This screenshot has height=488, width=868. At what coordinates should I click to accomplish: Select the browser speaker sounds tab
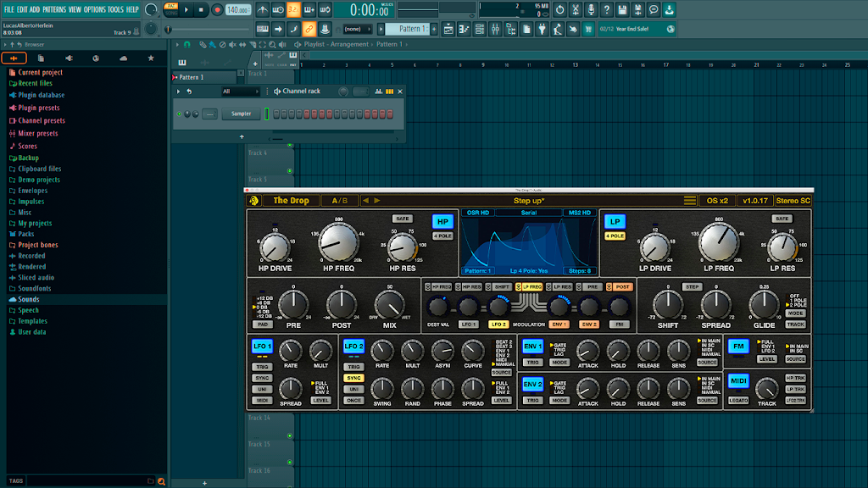pos(69,58)
